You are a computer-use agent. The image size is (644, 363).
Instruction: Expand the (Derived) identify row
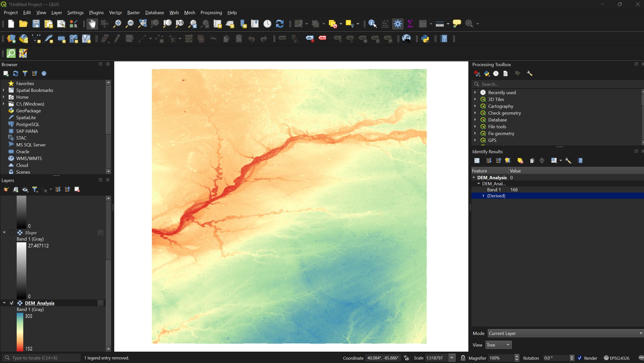click(484, 196)
